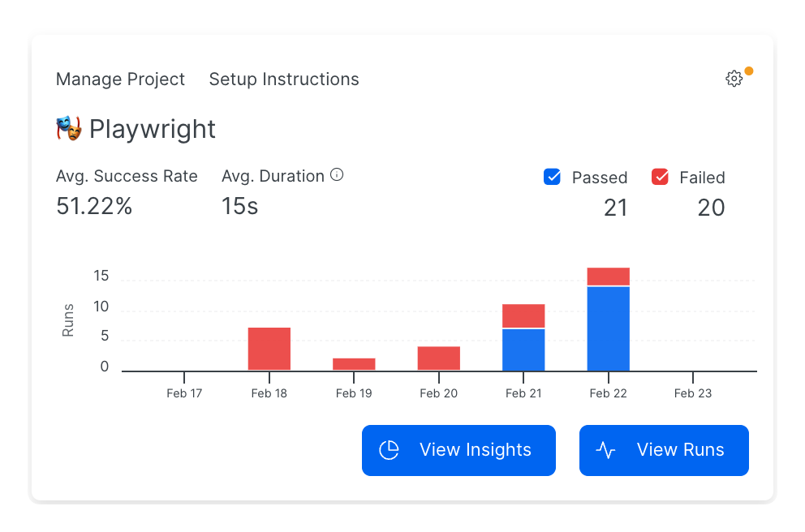Click the pulse icon in View Runs
805x532 pixels.
pos(606,450)
